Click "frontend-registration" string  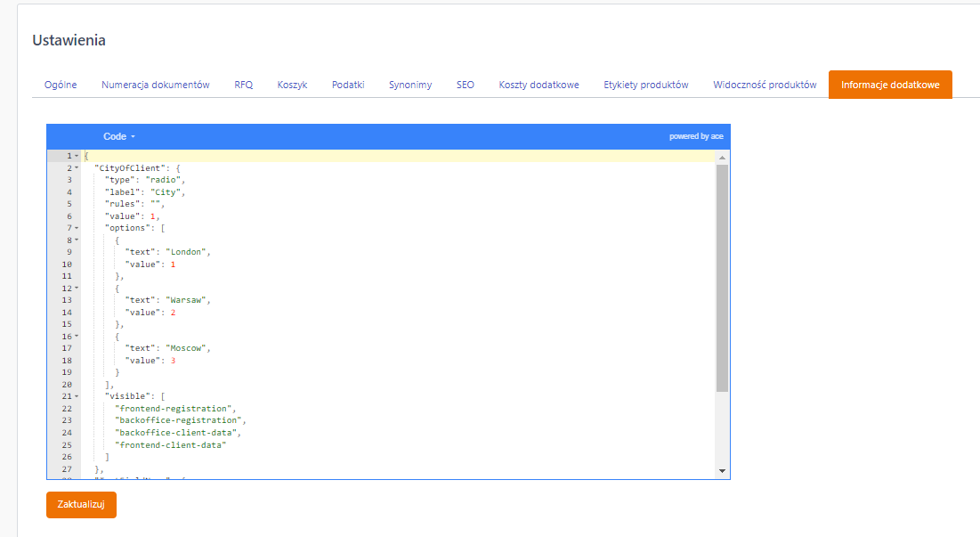[174, 408]
